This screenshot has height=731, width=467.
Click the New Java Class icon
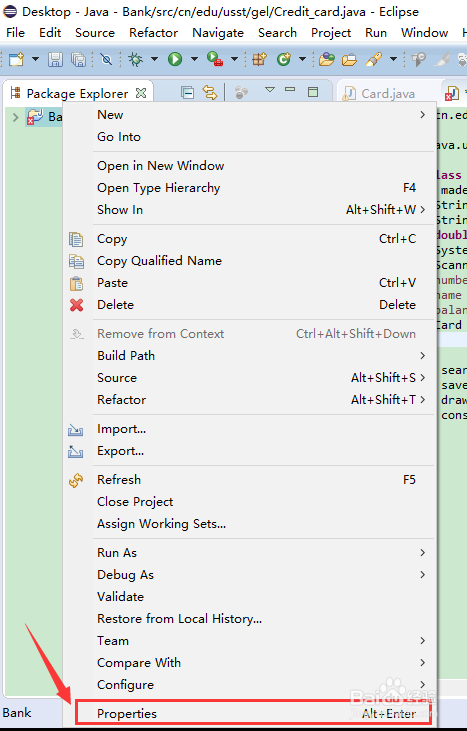coord(283,59)
